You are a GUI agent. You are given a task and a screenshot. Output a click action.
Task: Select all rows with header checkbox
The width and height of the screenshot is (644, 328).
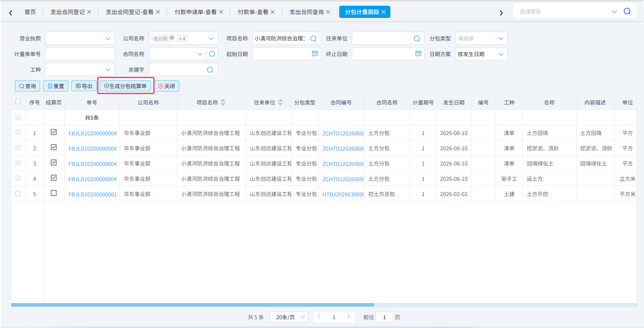pos(18,101)
